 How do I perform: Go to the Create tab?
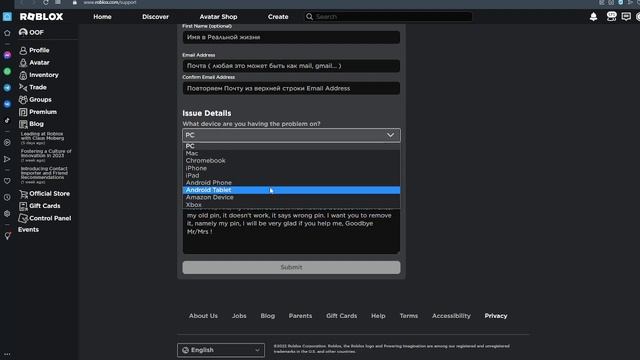278,17
